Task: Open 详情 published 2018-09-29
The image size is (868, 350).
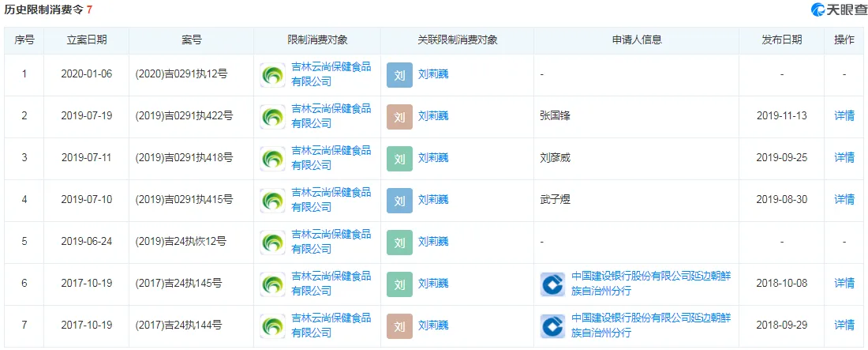Action: [x=844, y=325]
